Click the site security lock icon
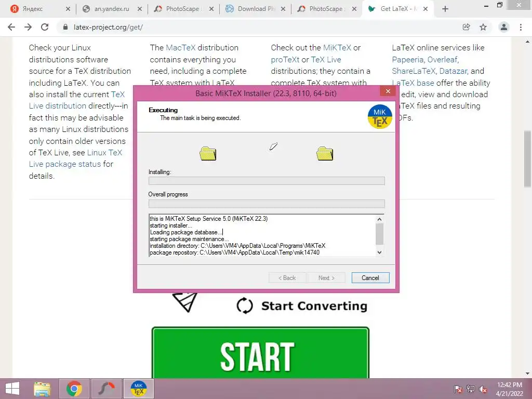The image size is (532, 399). (65, 27)
